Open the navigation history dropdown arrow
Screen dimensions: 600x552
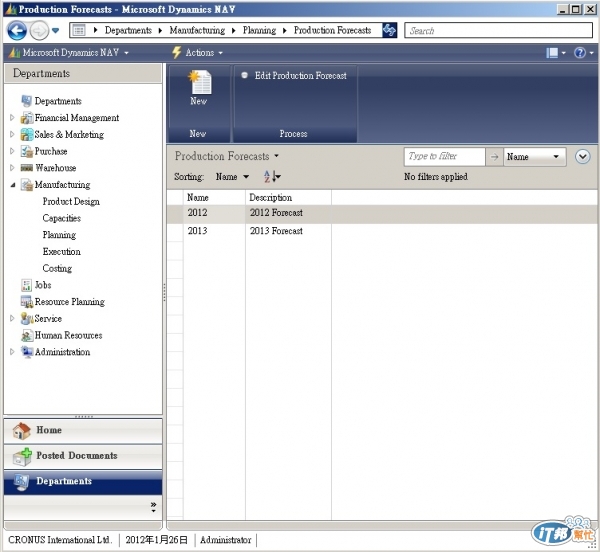pyautogui.click(x=55, y=31)
